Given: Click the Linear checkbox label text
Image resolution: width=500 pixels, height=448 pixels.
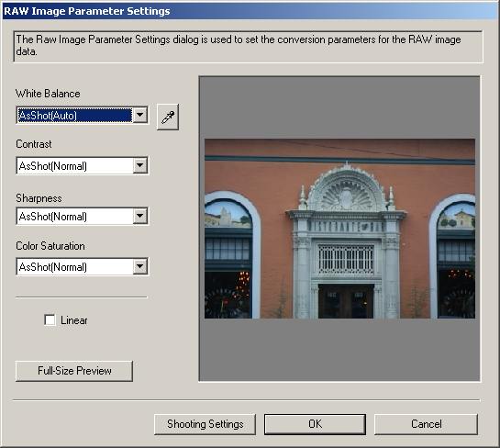Looking at the screenshot, I should coord(74,320).
